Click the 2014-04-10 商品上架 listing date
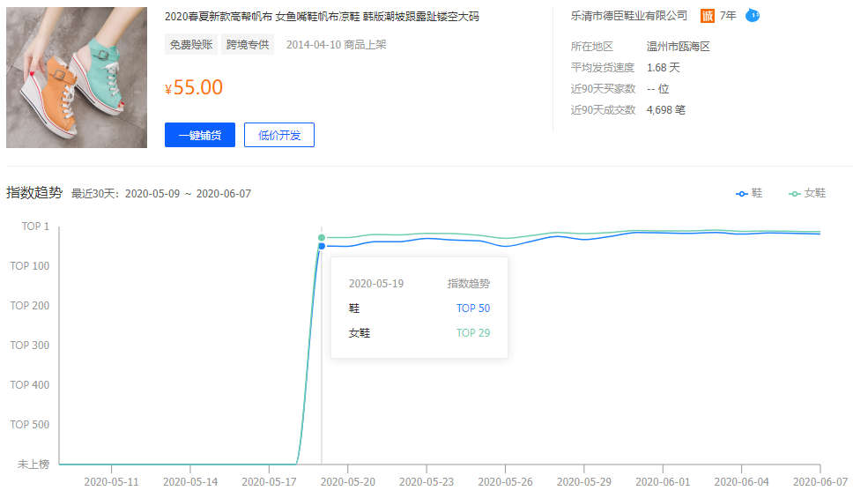The height and width of the screenshot is (498, 868). pos(336,45)
